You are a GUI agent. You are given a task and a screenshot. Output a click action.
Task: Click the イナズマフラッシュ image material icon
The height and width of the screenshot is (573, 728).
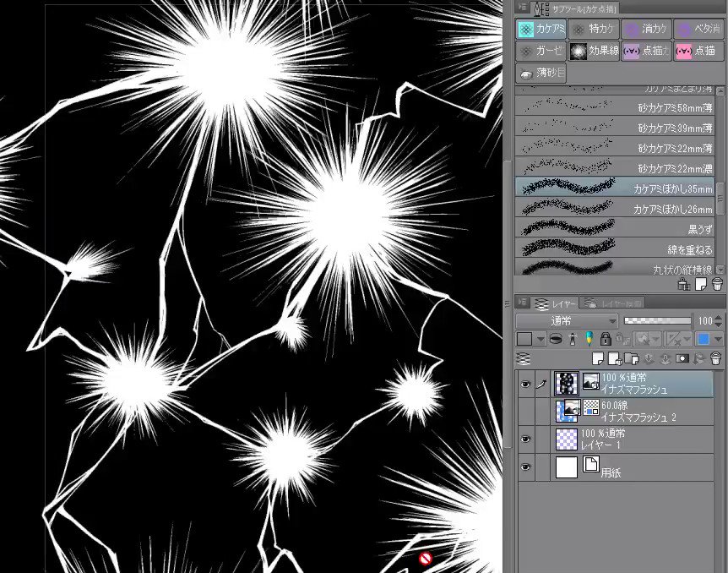click(x=590, y=381)
